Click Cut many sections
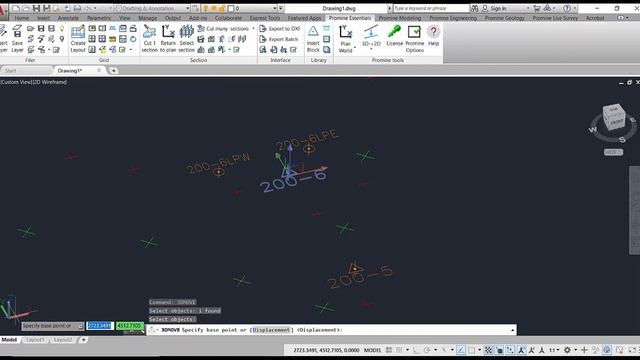 [223, 29]
